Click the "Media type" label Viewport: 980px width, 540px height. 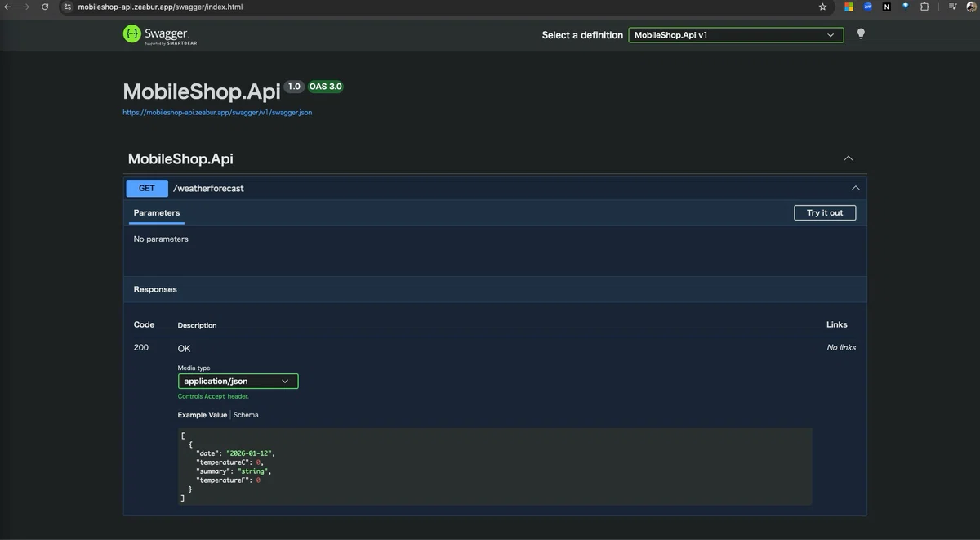[194, 368]
